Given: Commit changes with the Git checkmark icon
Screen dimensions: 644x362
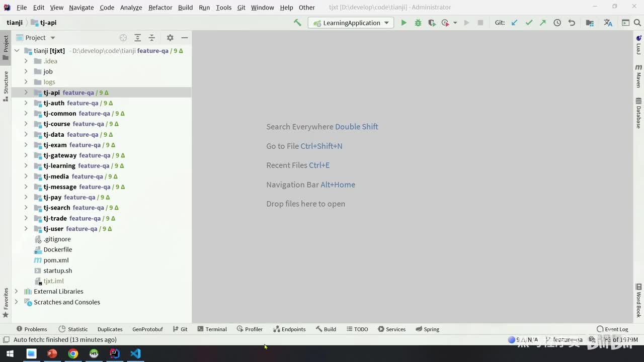Looking at the screenshot, I should tap(529, 23).
